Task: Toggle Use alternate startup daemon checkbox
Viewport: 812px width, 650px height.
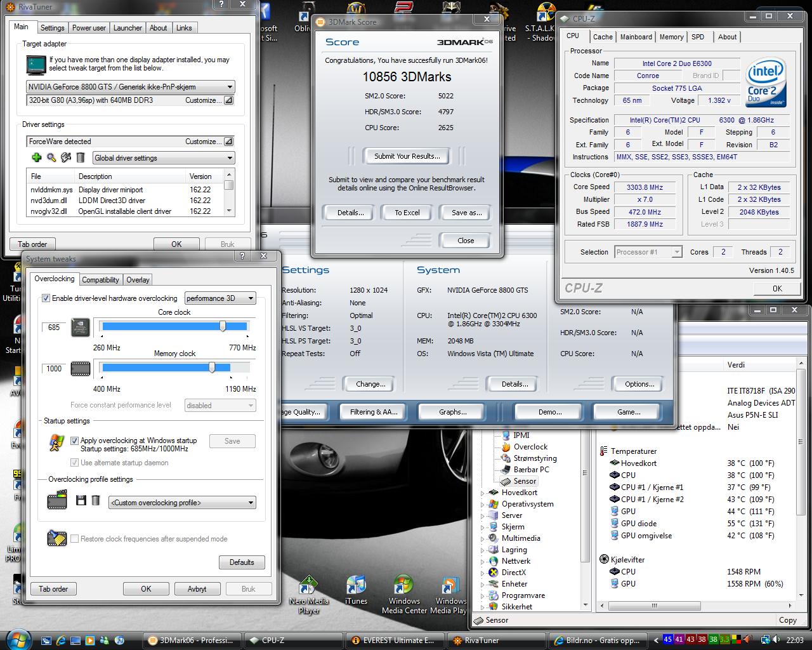Action: pos(74,463)
